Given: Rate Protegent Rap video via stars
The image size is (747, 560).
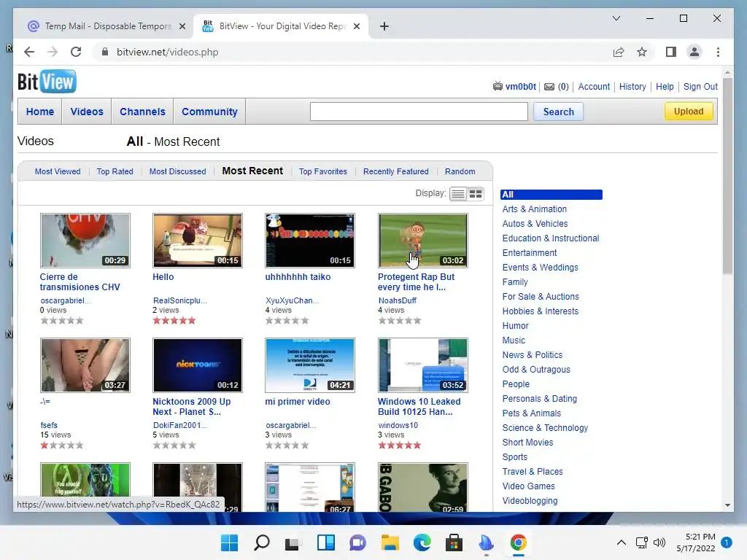Looking at the screenshot, I should click(x=399, y=321).
